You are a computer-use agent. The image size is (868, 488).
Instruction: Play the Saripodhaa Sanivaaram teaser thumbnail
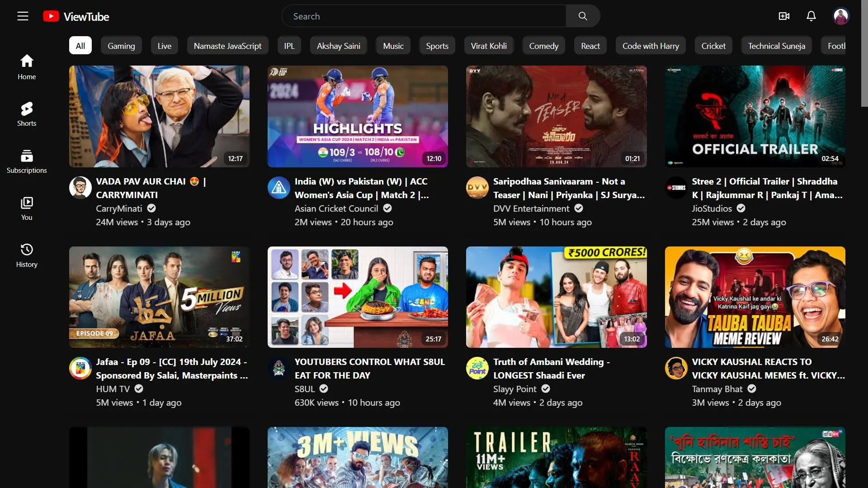click(556, 116)
